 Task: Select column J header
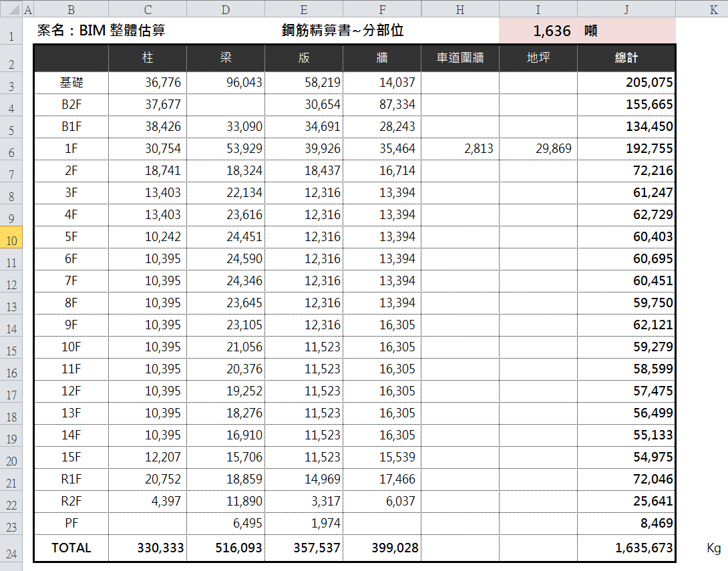pyautogui.click(x=626, y=9)
